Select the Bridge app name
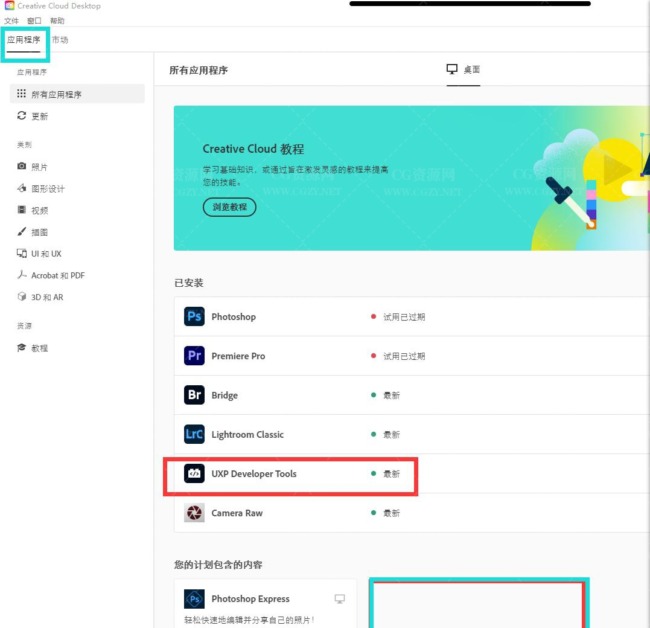 pyautogui.click(x=225, y=395)
